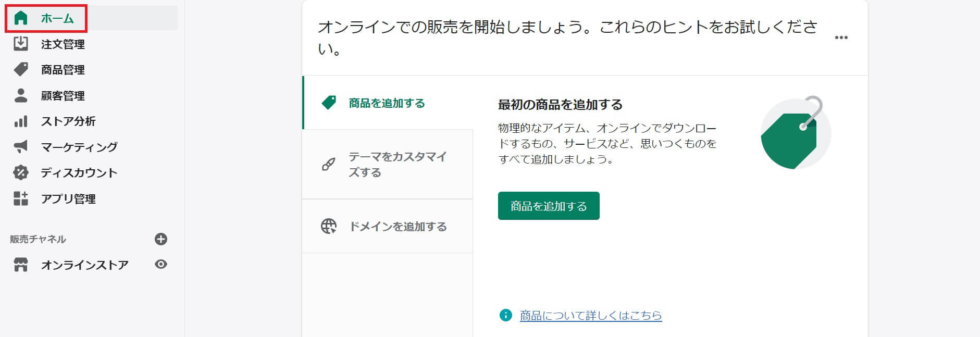Open the マーケティング megaphone icon
980x337 pixels.
tap(21, 147)
